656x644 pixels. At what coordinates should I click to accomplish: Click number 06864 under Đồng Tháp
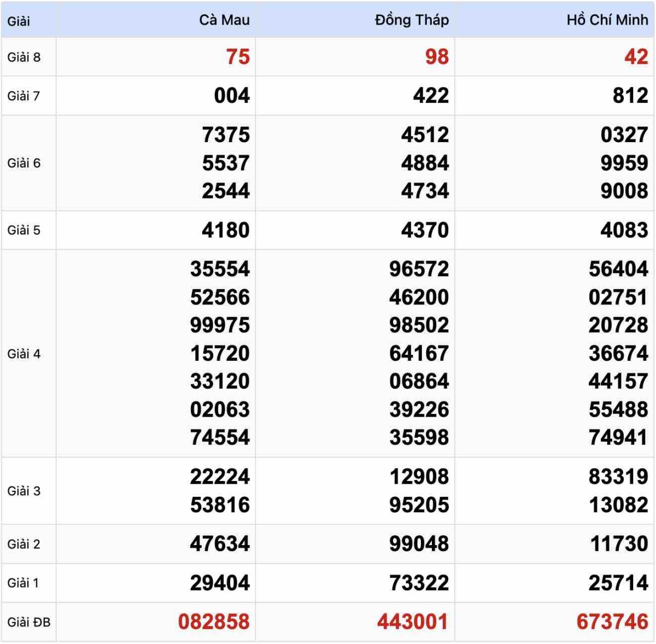coord(419,381)
